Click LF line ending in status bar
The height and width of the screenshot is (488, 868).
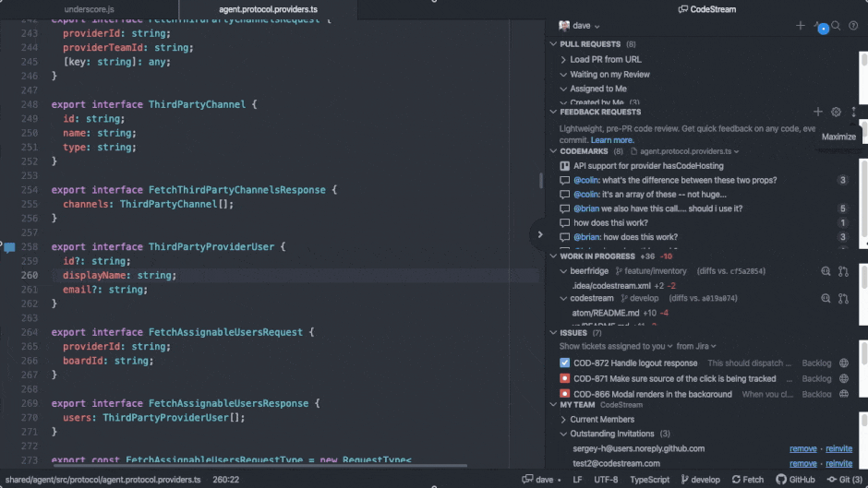coord(577,480)
